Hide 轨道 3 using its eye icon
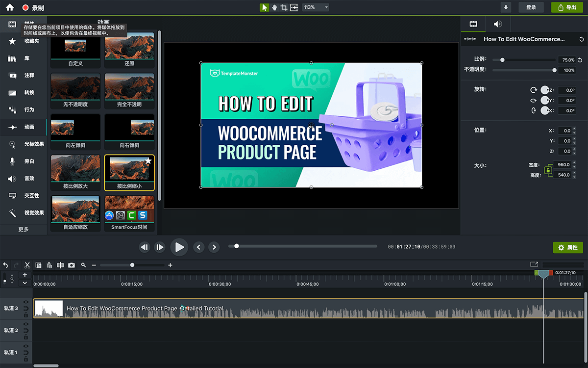 tap(25, 302)
